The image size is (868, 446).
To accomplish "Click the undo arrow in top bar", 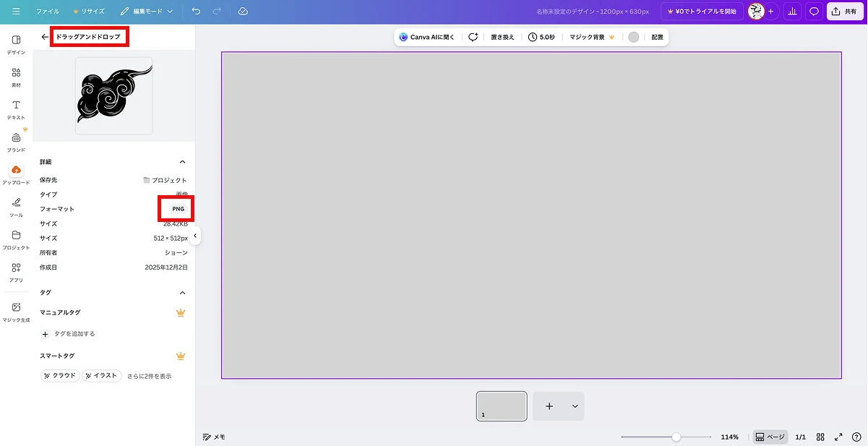I will (197, 12).
